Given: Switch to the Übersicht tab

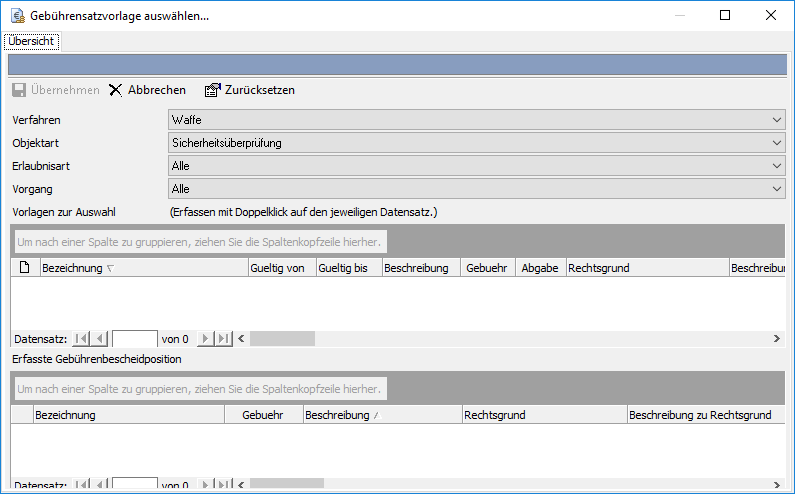Looking at the screenshot, I should point(31,41).
